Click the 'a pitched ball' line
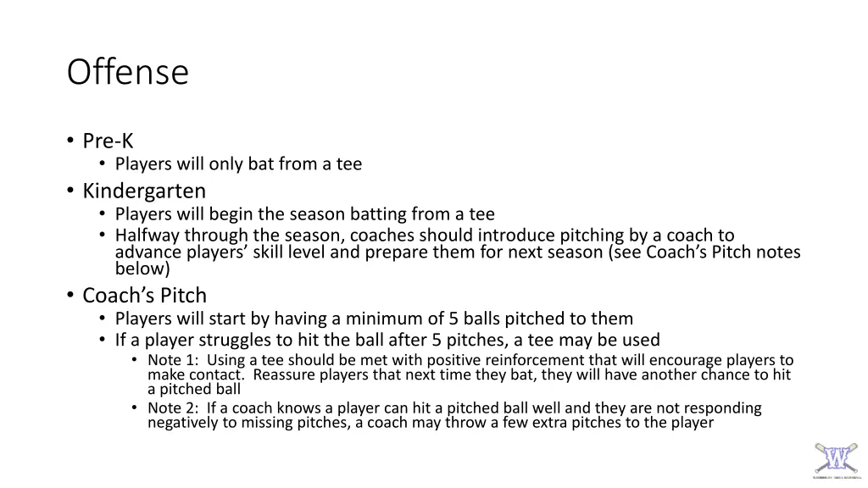Image resolution: width=868 pixels, height=488 pixels. tap(194, 390)
